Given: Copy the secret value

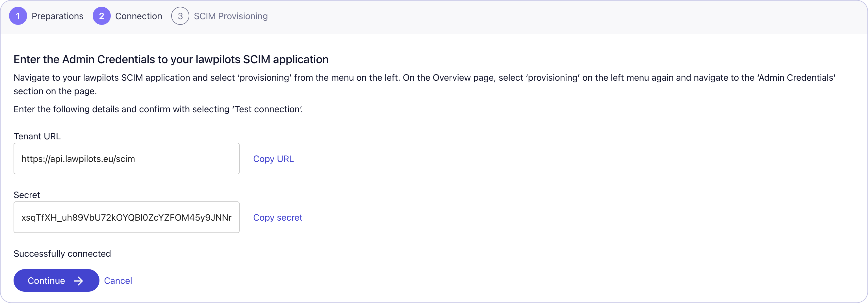Looking at the screenshot, I should coord(278,218).
